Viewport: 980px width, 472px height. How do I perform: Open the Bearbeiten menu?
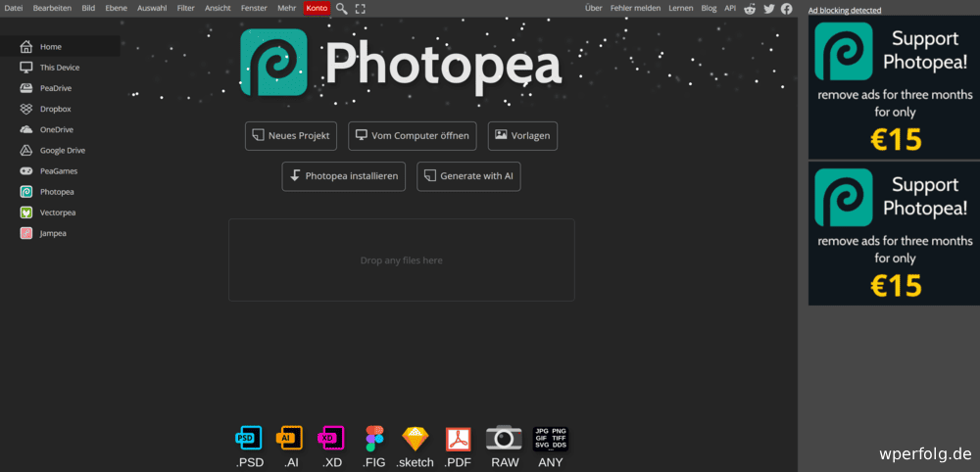(x=52, y=8)
